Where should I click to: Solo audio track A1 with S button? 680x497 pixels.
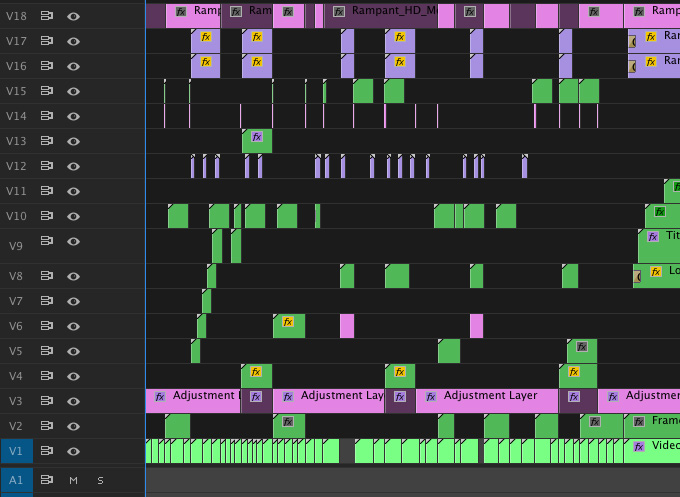100,481
